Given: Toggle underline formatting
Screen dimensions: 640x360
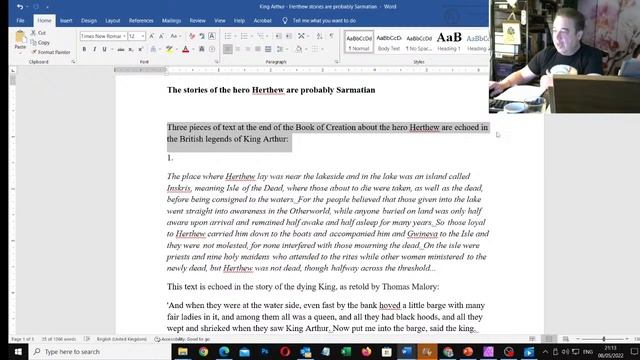Looking at the screenshot, I should (104, 49).
